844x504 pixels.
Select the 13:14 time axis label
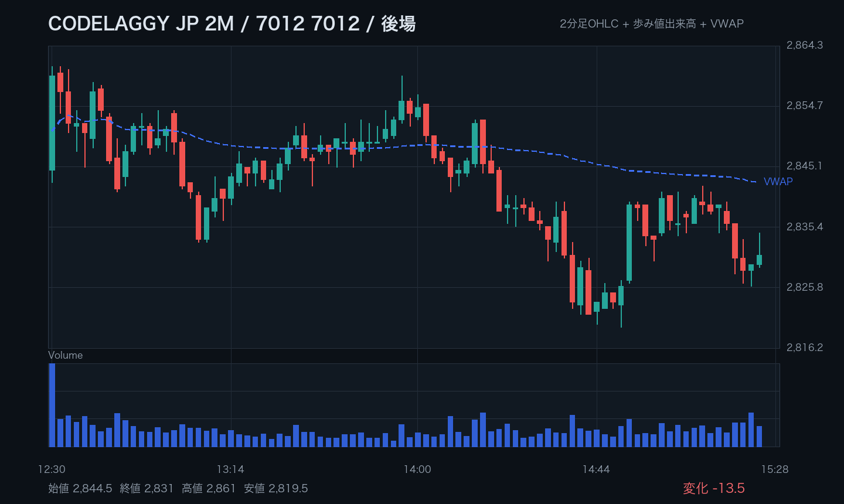[x=230, y=469]
